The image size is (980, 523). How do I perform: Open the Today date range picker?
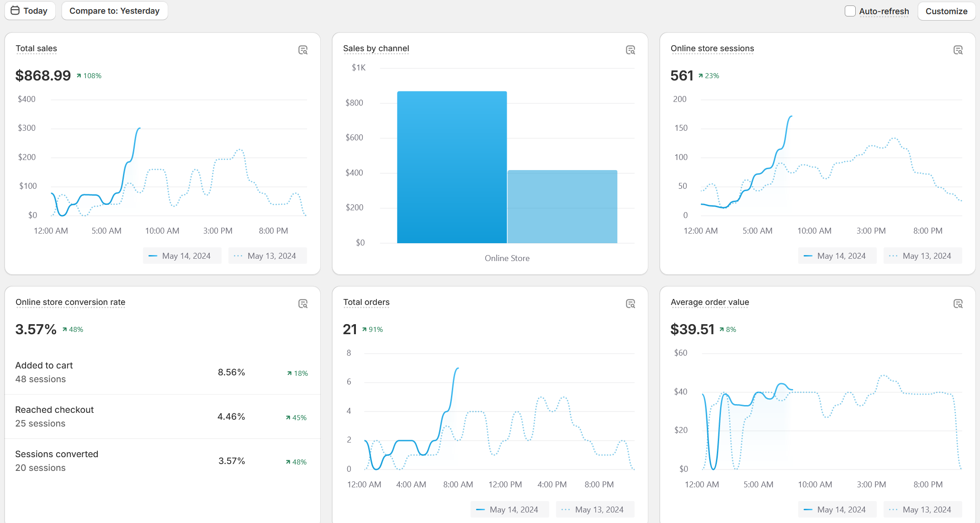[30, 11]
